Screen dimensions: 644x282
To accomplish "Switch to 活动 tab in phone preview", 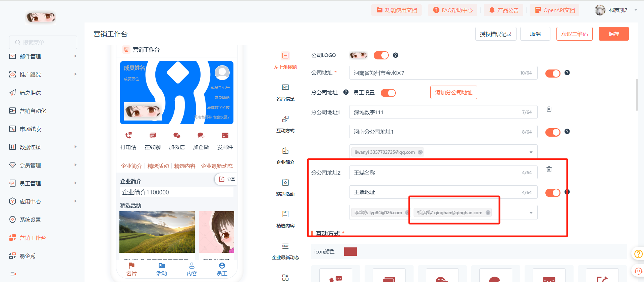I will point(162,270).
